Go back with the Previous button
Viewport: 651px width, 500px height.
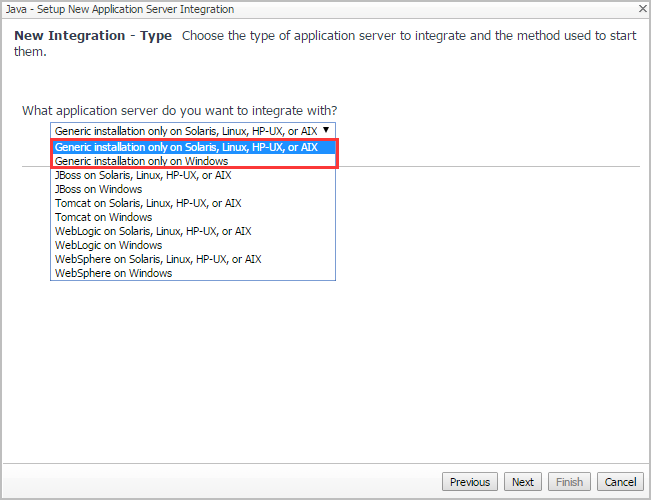(469, 482)
